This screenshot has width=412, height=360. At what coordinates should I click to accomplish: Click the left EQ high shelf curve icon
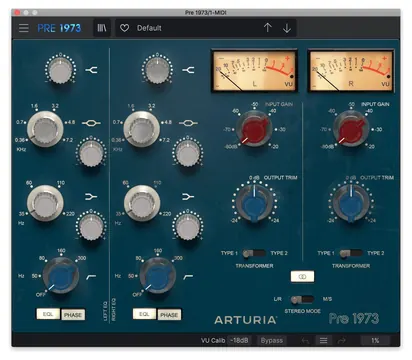tap(91, 70)
